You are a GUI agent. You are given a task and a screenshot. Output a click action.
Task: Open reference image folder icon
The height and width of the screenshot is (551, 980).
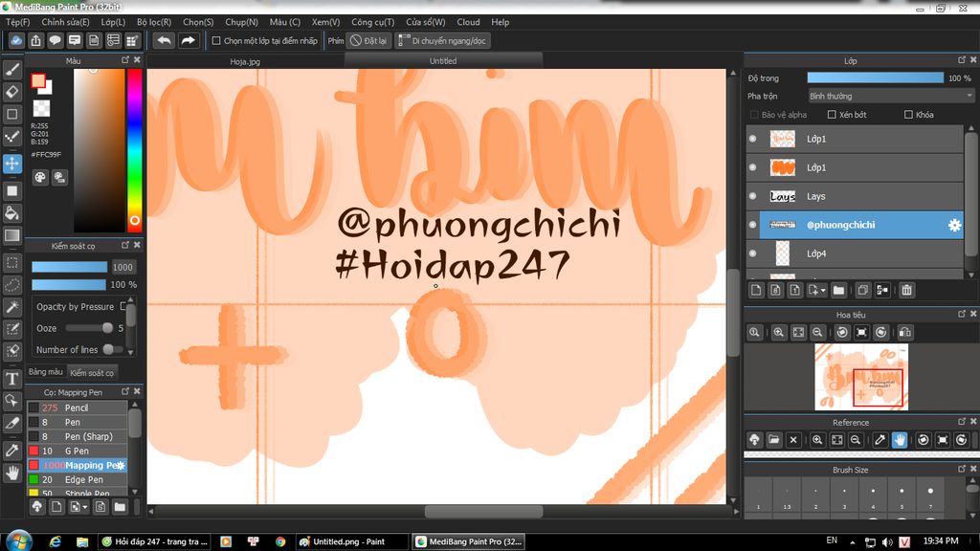(773, 440)
